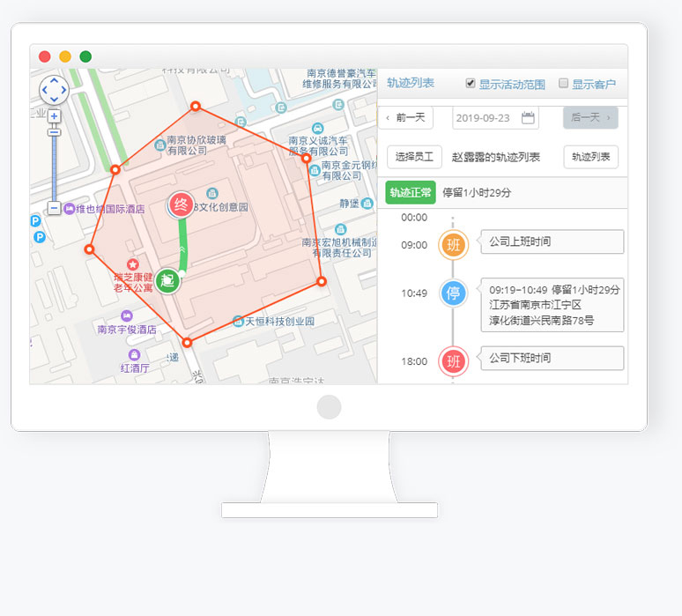Screen dimensions: 682x616
Task: Zoom out with the bottom minus button
Action: coord(54,208)
